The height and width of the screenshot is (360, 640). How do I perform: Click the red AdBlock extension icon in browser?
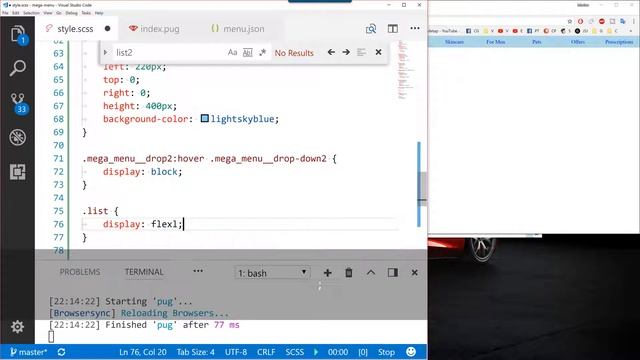[602, 21]
